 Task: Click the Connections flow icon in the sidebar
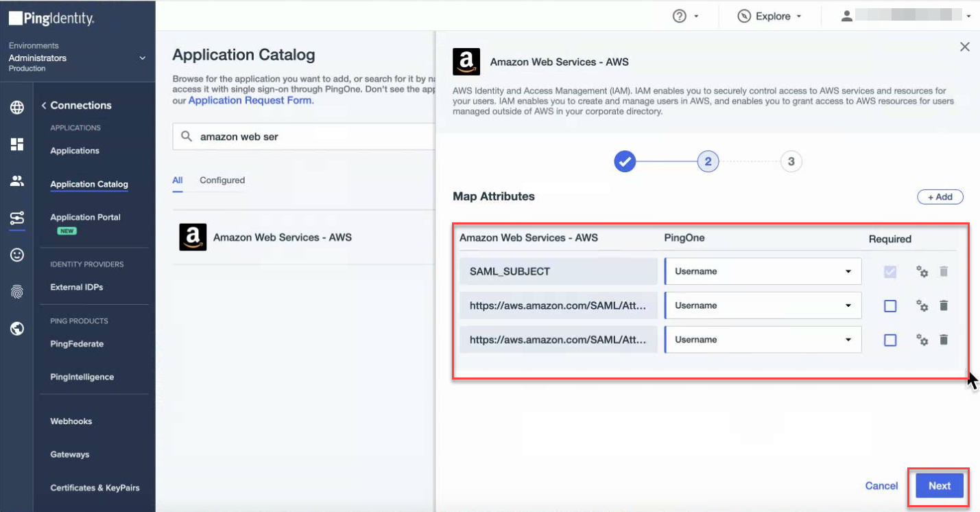click(16, 218)
